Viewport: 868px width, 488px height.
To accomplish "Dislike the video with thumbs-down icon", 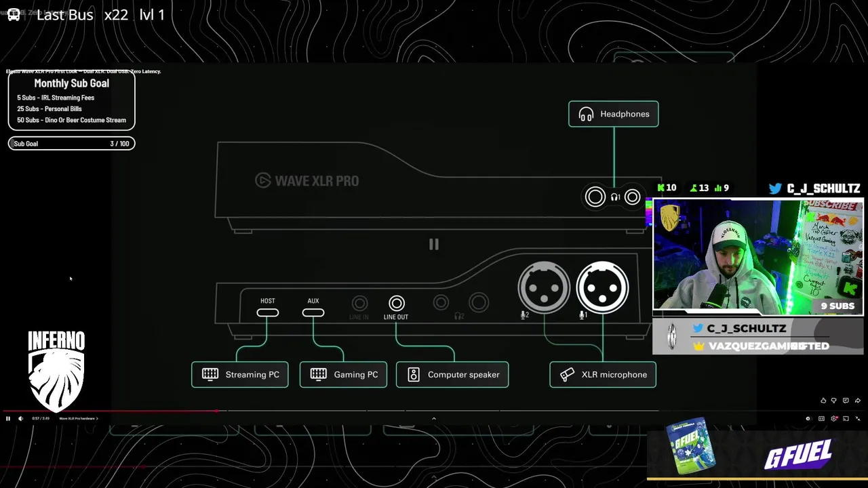I will (834, 401).
